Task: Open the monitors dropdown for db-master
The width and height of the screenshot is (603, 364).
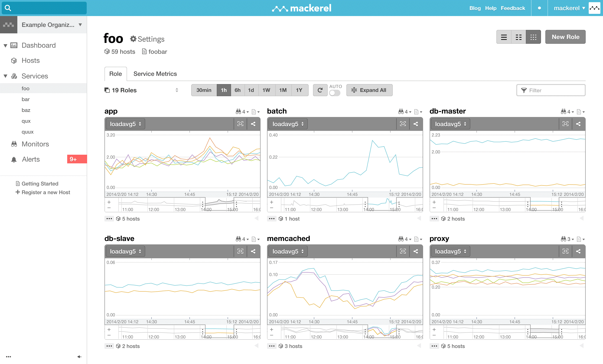Action: pos(567,112)
